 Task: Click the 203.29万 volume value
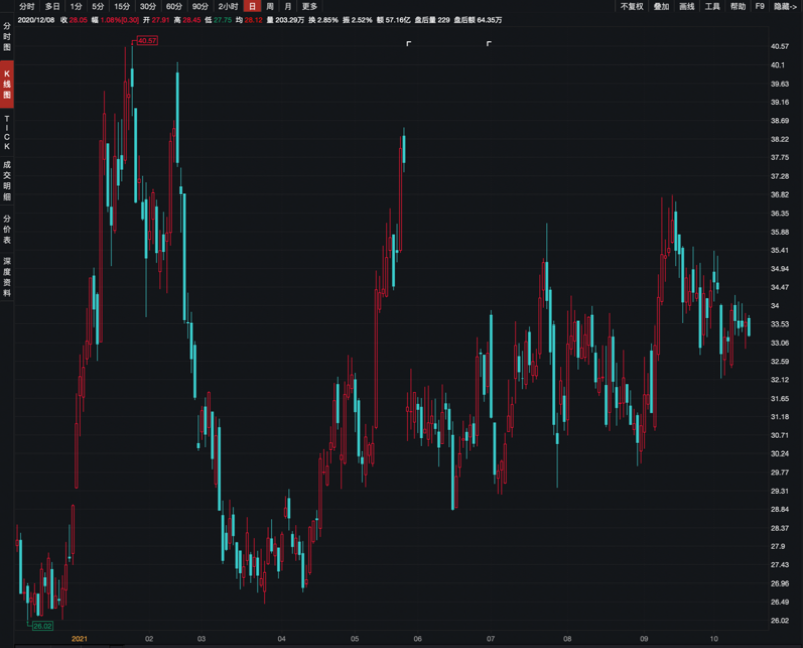coord(289,20)
